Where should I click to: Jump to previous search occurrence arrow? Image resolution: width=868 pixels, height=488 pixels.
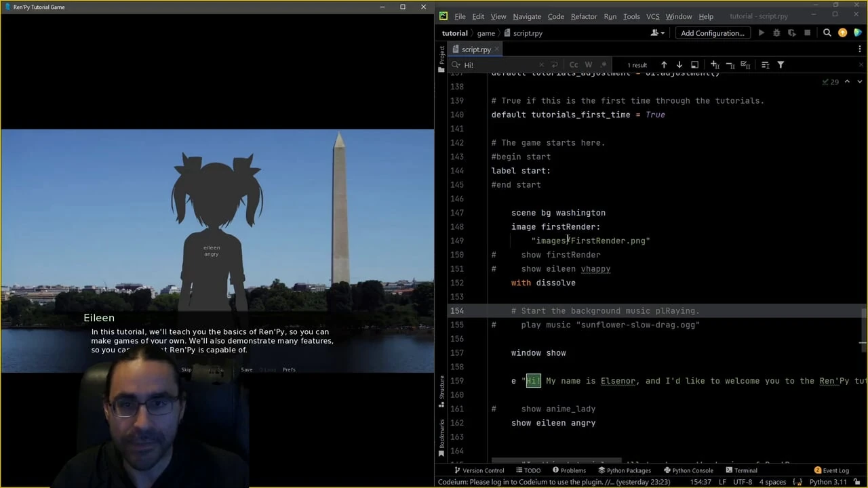pyautogui.click(x=664, y=65)
